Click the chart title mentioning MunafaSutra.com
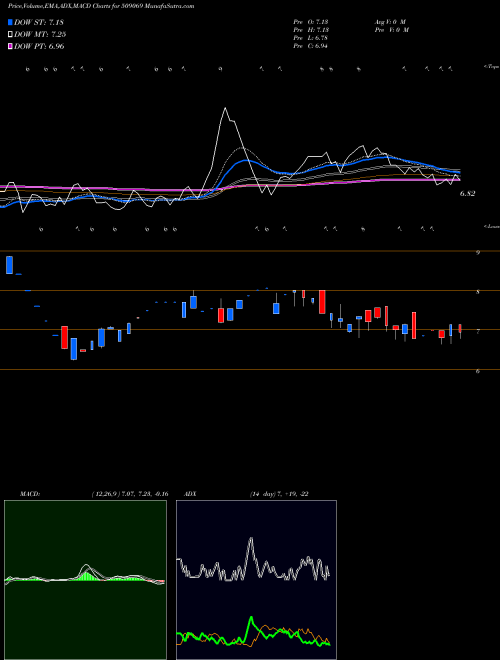 101,7
